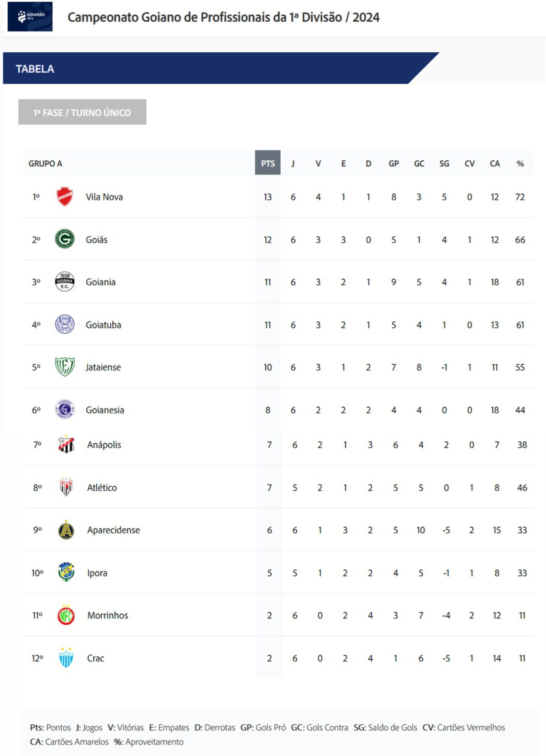Click the Goiás team crest
546x756 pixels.
(x=65, y=239)
